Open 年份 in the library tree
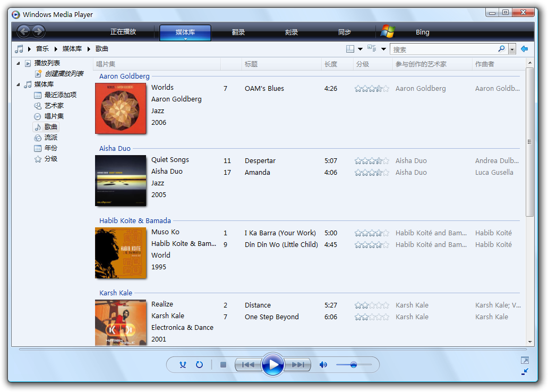This screenshot has width=548, height=392. [x=50, y=148]
